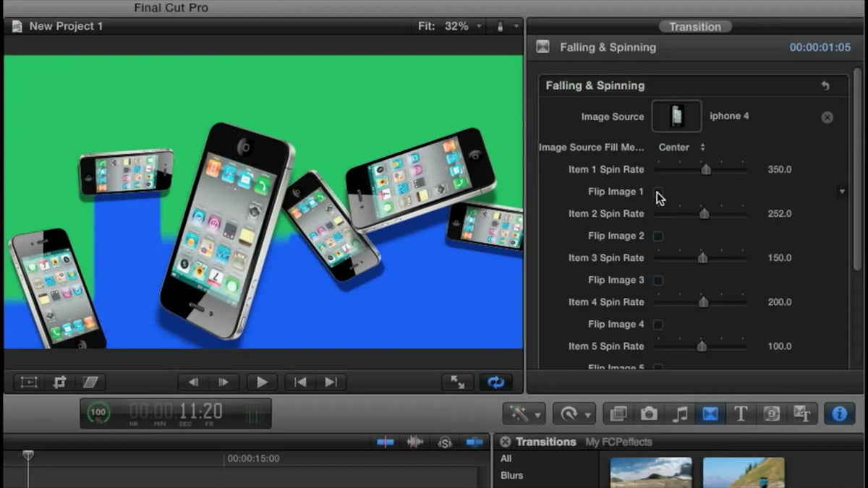Screen dimensions: 868x488
Task: Go to the next edit point
Action: [331, 382]
